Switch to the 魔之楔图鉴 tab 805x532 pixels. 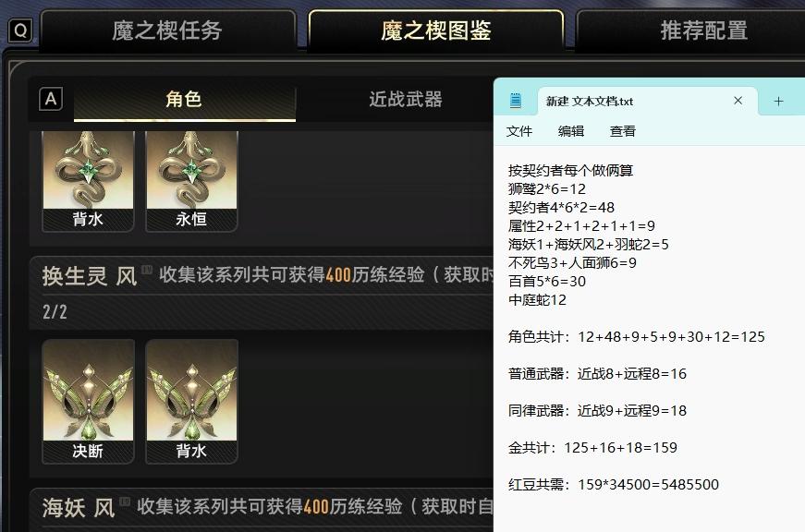(436, 30)
